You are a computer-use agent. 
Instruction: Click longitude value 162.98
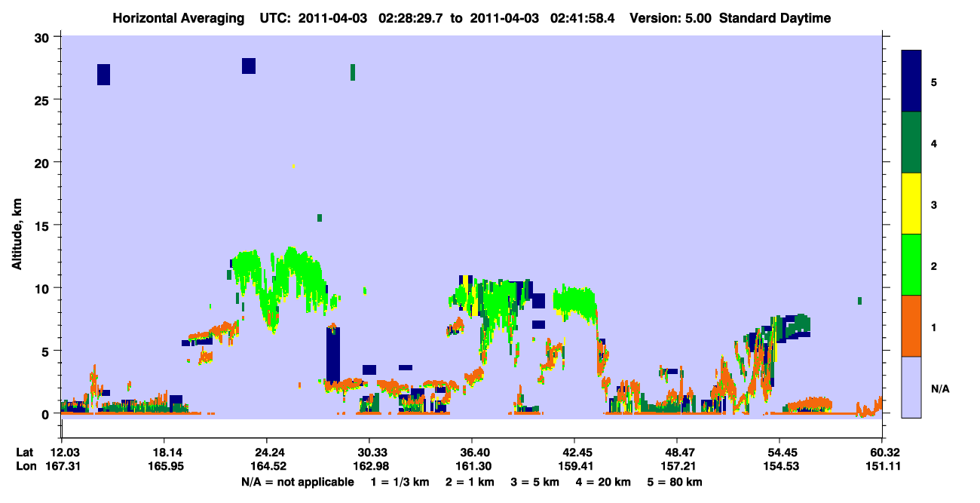tap(369, 467)
